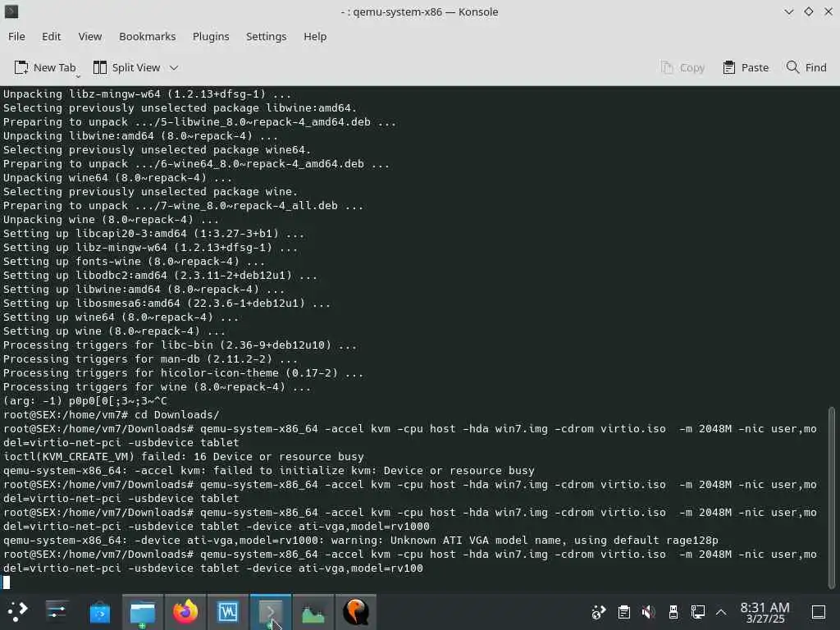The height and width of the screenshot is (630, 840).
Task: Open the Bookmarks menu
Action: [148, 36]
